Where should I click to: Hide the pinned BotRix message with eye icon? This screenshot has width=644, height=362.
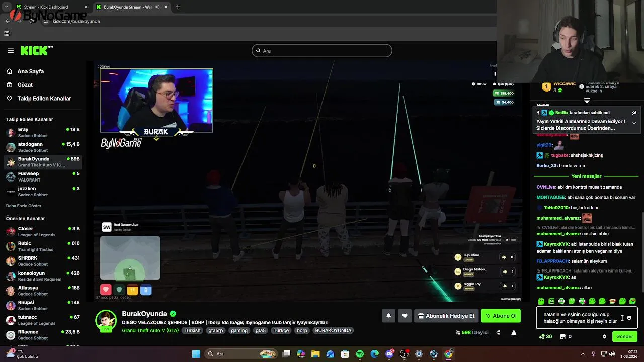634,113
